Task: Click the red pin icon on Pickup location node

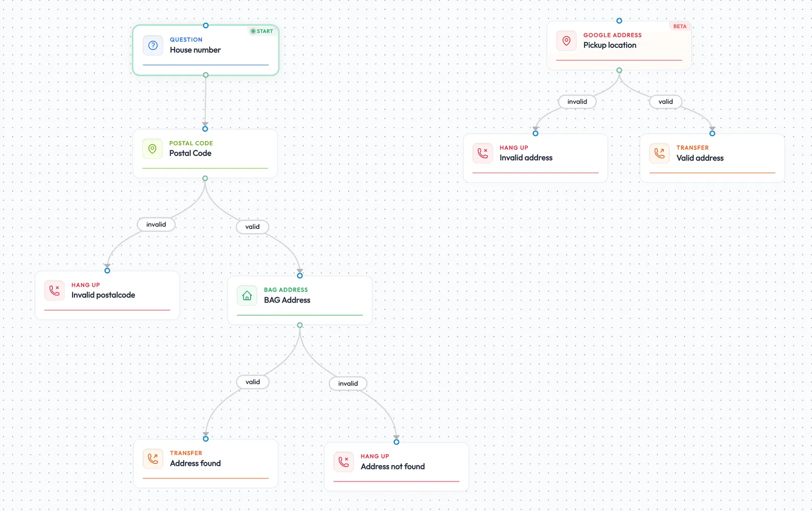Action: point(566,41)
